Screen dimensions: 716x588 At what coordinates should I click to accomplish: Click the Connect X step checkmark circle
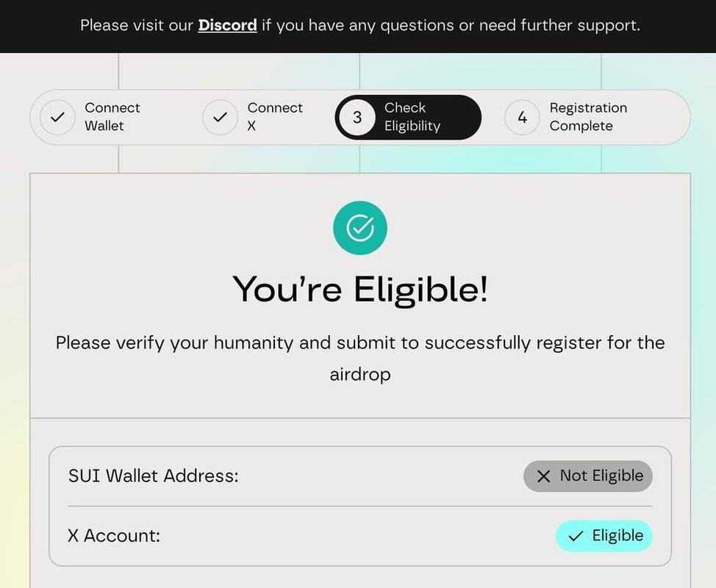[x=220, y=118]
